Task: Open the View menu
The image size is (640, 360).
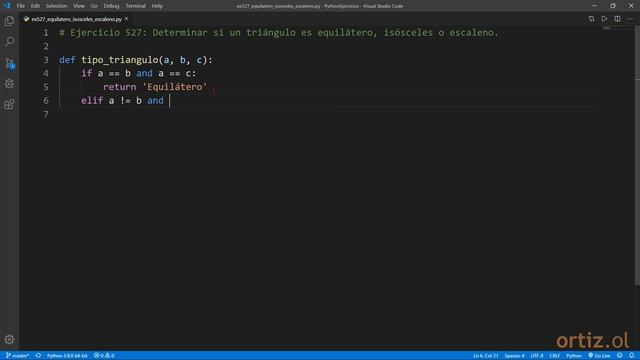Action: (x=79, y=6)
